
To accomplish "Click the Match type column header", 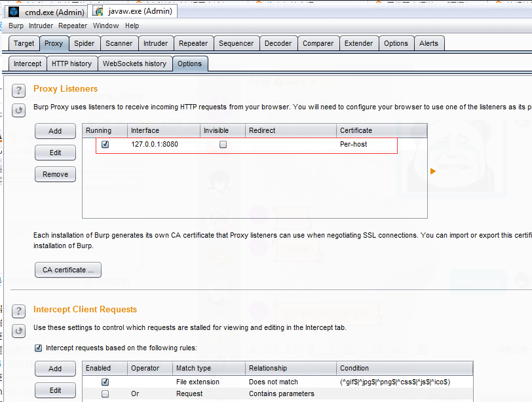I will click(x=208, y=368).
